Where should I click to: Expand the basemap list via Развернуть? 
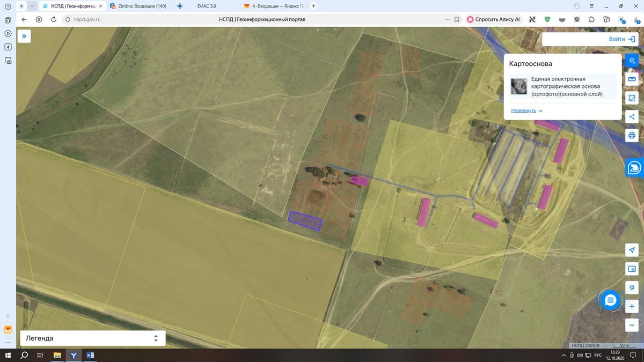[x=527, y=110]
